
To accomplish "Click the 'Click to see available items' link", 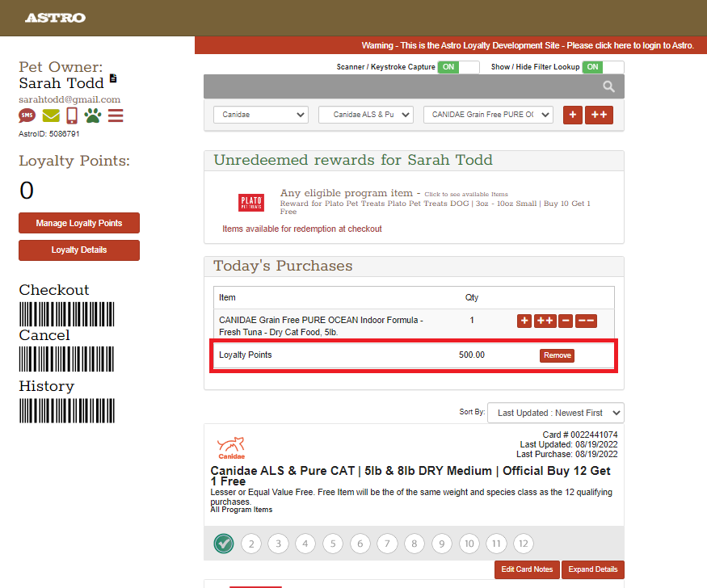I will coord(465,194).
